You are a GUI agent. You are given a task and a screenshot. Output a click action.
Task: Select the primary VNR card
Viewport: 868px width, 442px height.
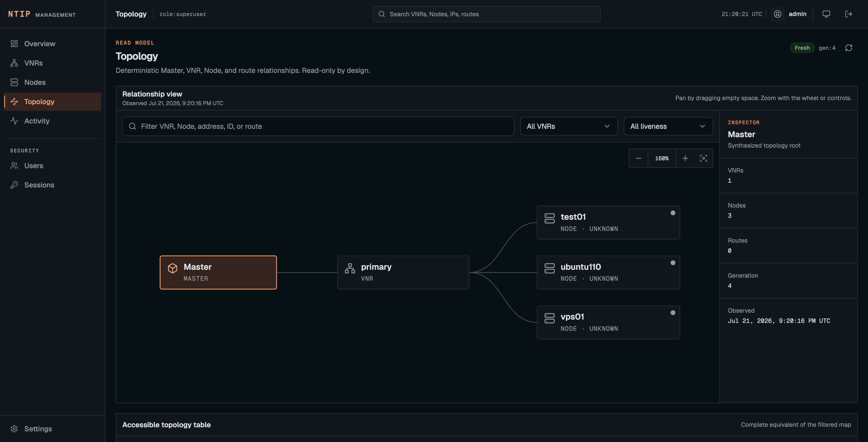tap(403, 272)
